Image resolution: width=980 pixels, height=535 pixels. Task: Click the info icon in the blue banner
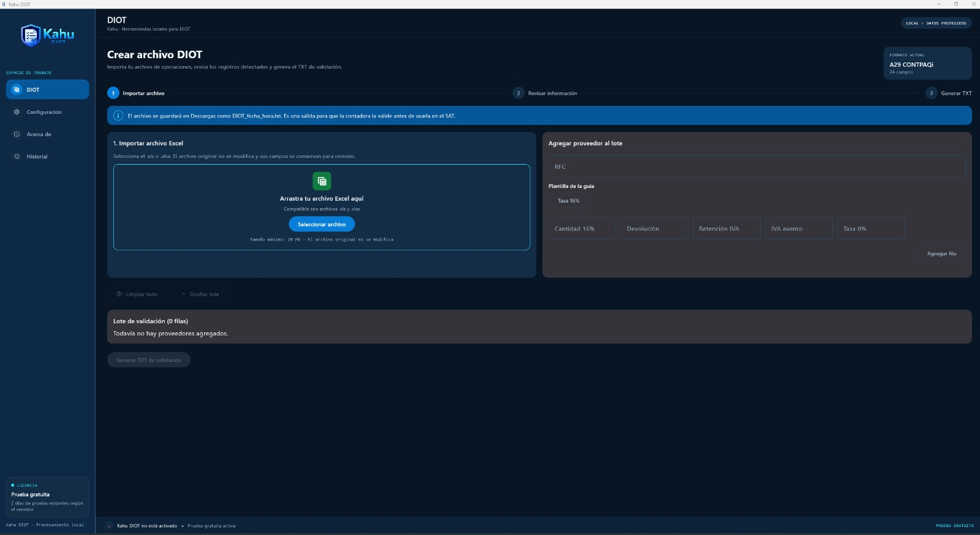point(118,116)
